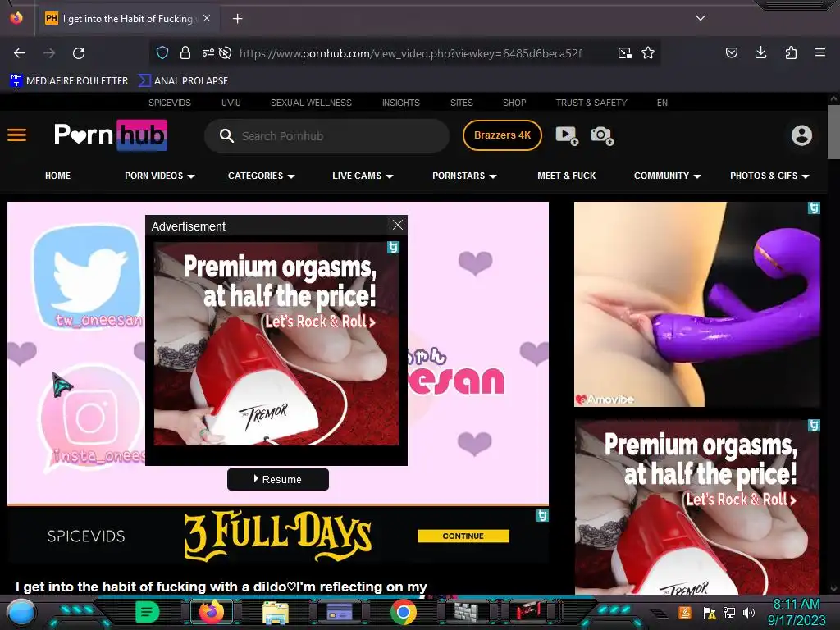Expand the PORNSTARS dropdown
This screenshot has height=630, width=840.
[464, 176]
